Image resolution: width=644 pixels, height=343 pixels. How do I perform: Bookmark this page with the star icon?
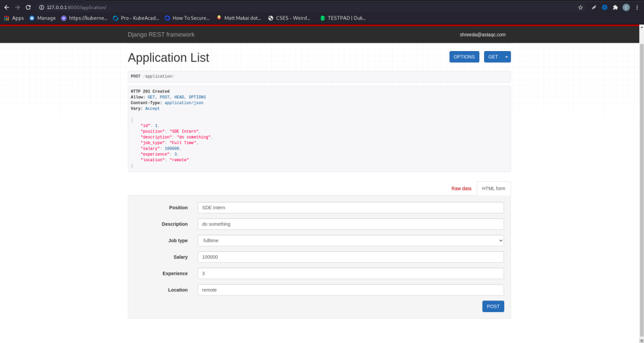(x=580, y=7)
